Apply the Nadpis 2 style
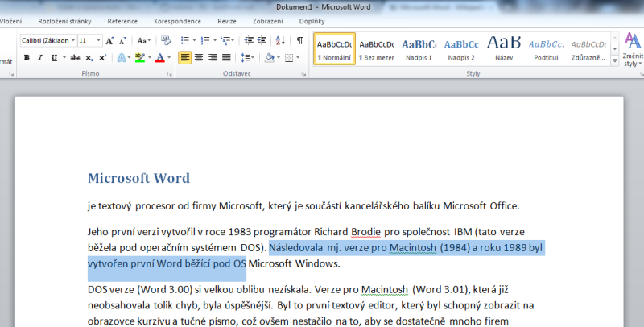This screenshot has height=327, width=644. point(461,49)
